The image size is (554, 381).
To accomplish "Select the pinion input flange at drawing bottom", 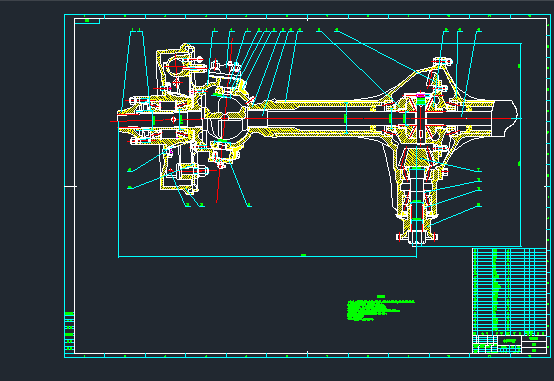I will pos(417,237).
